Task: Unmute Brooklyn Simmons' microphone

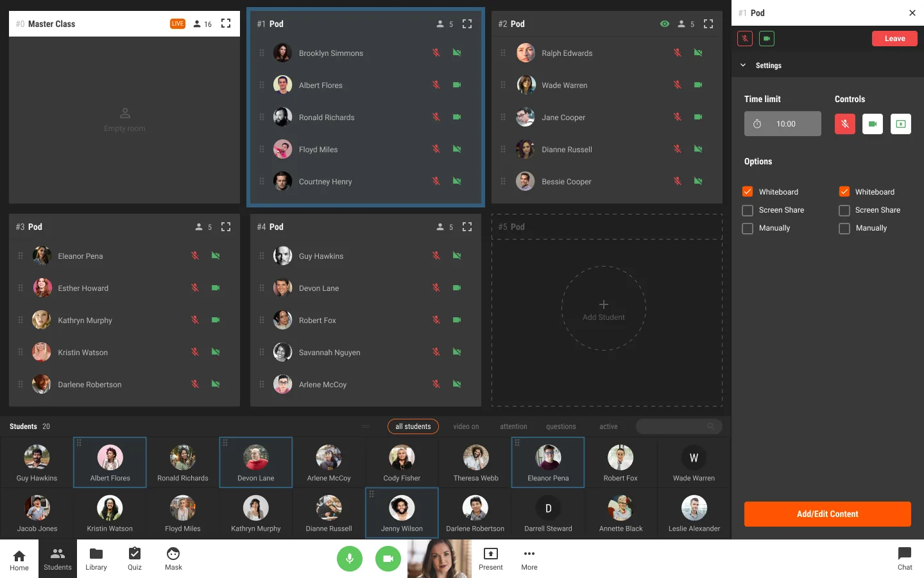Action: point(436,53)
